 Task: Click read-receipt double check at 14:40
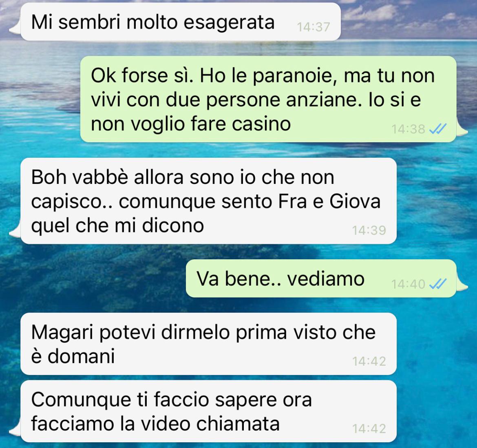(x=437, y=284)
